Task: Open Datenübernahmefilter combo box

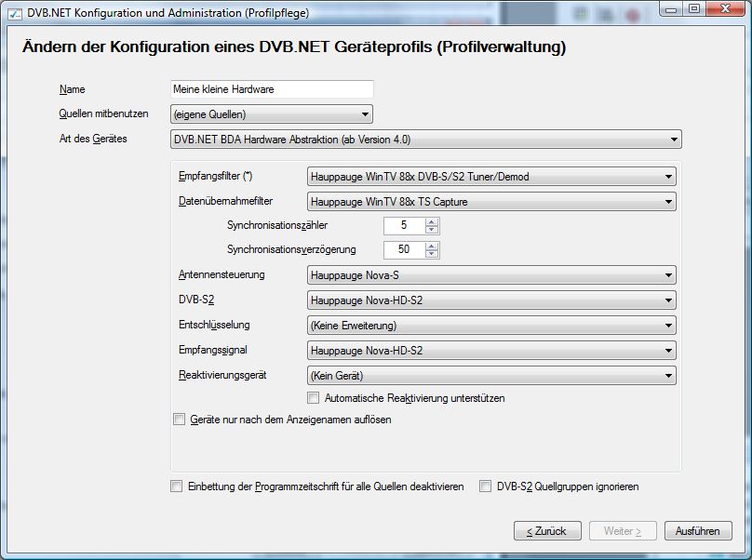Action: (x=490, y=201)
